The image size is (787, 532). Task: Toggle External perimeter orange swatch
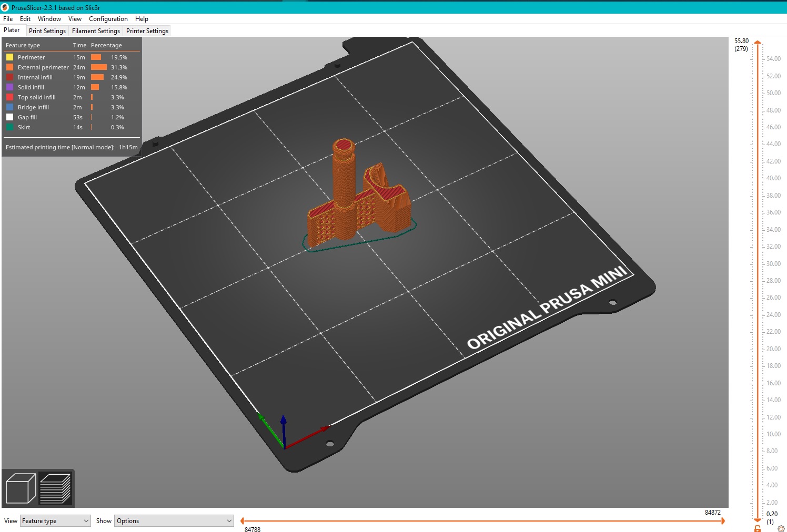click(9, 67)
